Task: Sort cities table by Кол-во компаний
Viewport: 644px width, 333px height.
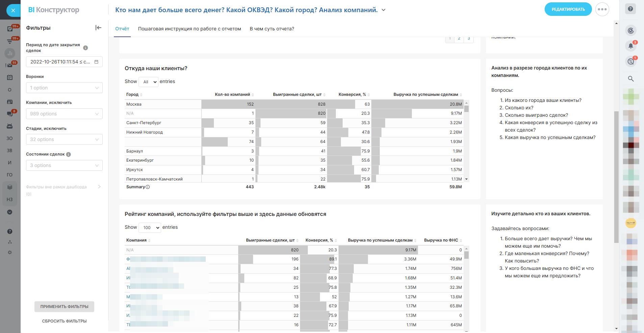Action: pyautogui.click(x=234, y=94)
